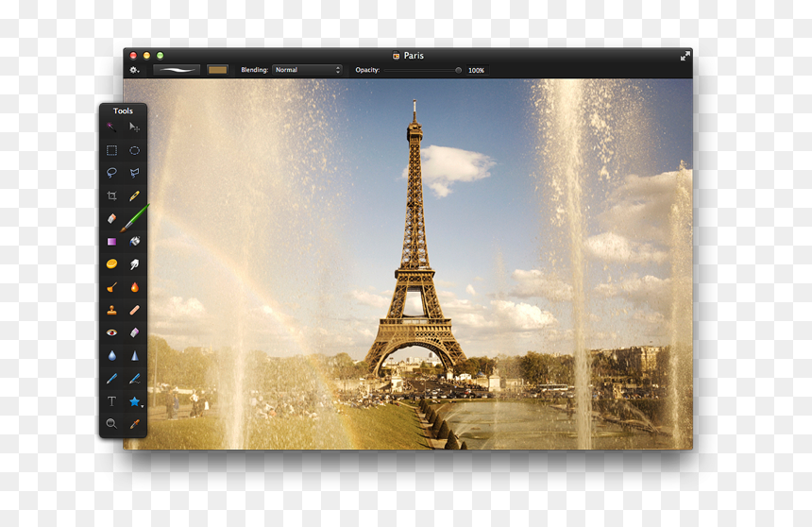Click the Tools palette title
The height and width of the screenshot is (527, 812).
(x=124, y=110)
